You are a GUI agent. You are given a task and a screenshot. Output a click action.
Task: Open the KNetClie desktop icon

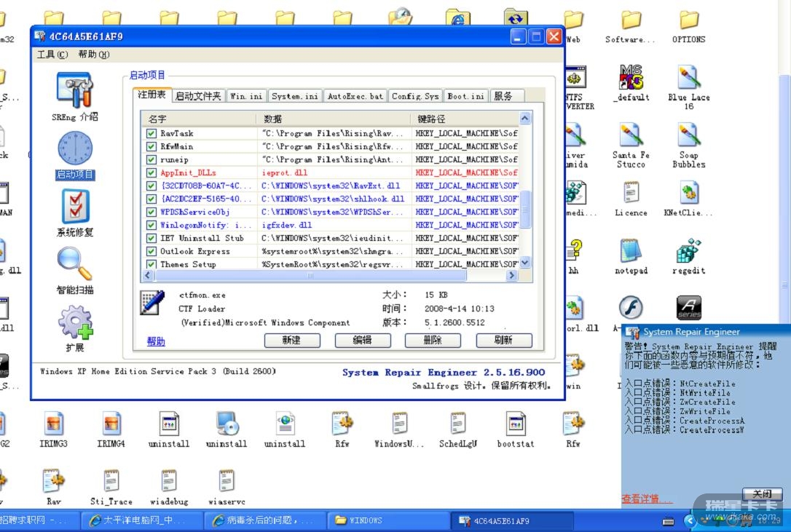(x=688, y=193)
